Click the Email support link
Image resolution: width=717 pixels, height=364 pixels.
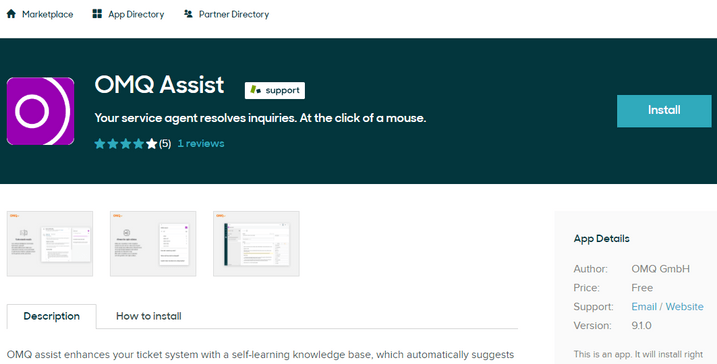point(644,307)
